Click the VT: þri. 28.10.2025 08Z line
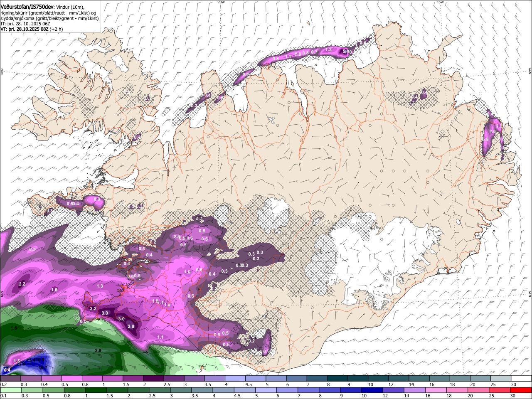 point(25,29)
